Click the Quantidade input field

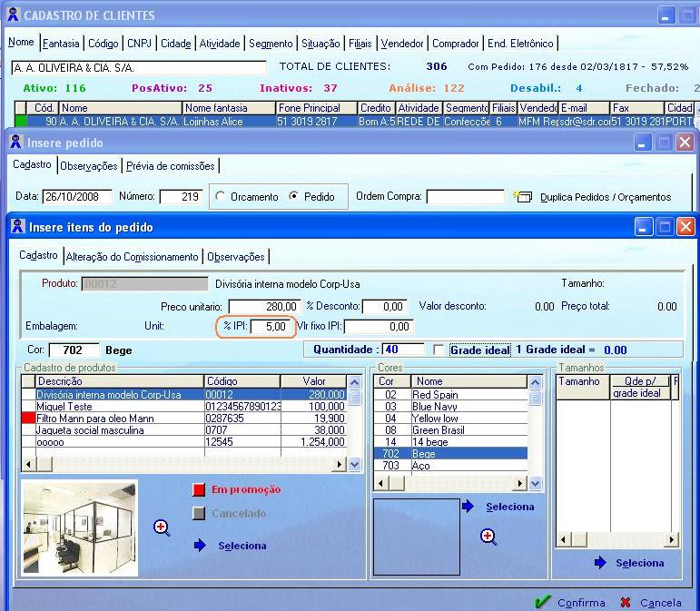403,349
